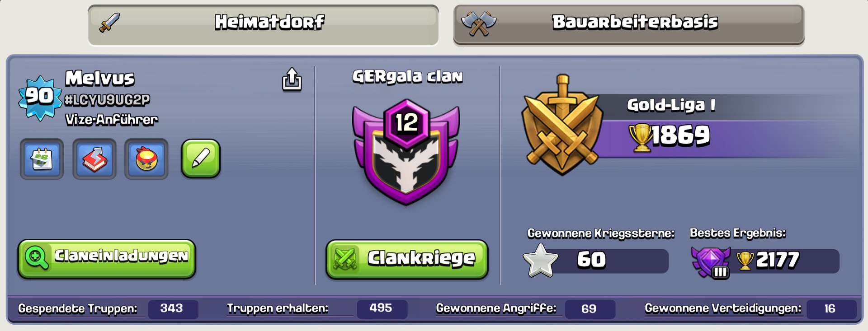Open the Clankriege button

coord(407,259)
